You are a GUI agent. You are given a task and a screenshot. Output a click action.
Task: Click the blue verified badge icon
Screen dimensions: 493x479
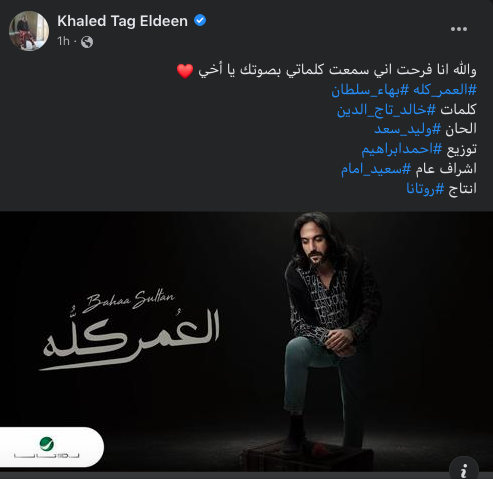200,20
